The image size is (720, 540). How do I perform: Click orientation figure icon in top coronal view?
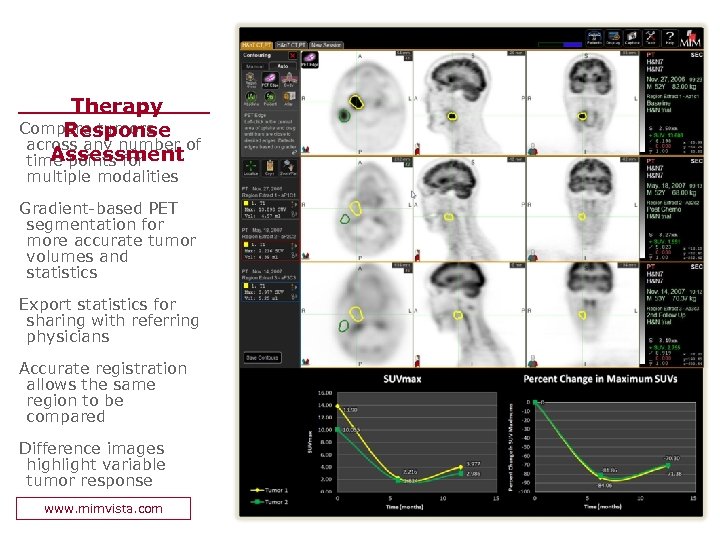[x=532, y=149]
